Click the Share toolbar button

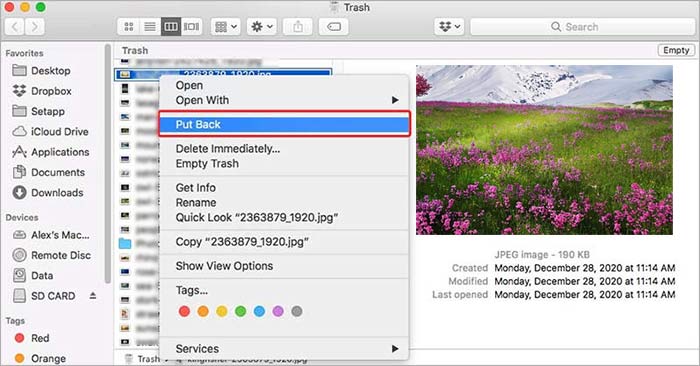point(298,27)
